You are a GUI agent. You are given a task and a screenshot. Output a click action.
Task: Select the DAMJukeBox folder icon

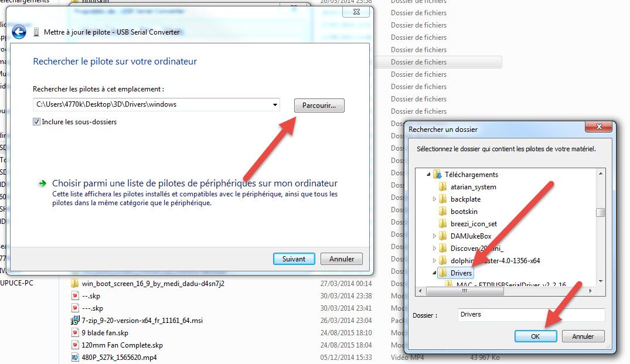coord(443,236)
